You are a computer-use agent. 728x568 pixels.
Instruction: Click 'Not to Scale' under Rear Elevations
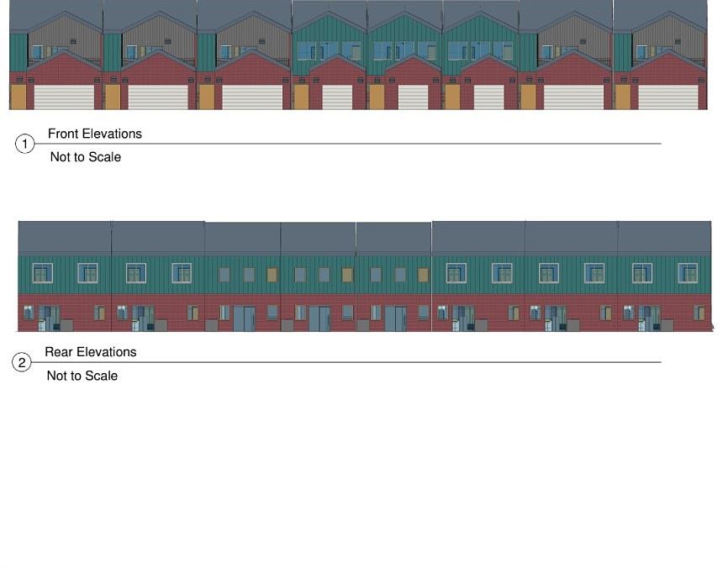82,376
